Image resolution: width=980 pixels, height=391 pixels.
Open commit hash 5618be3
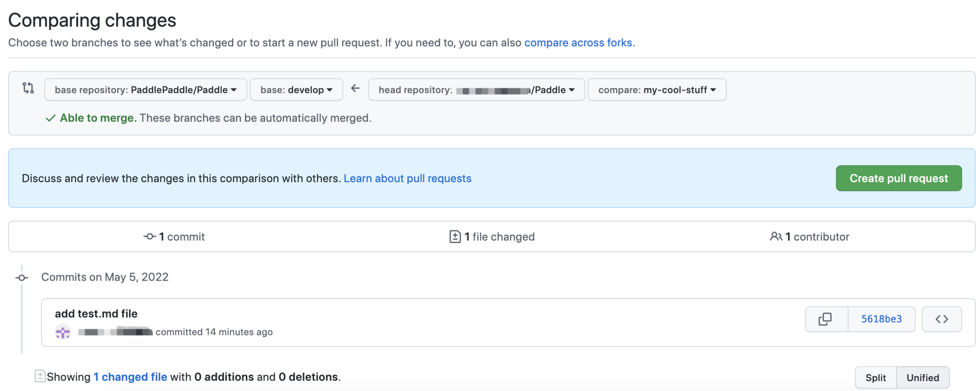coord(881,319)
